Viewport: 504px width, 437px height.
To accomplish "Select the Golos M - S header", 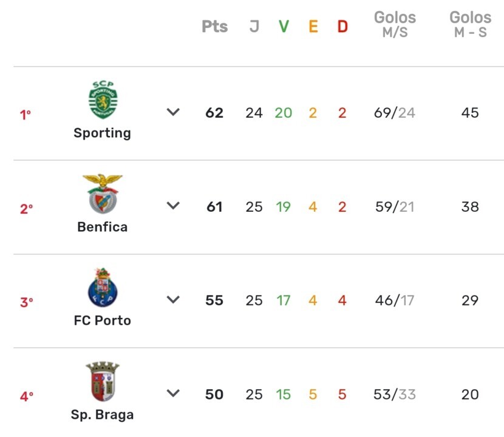I will point(470,25).
